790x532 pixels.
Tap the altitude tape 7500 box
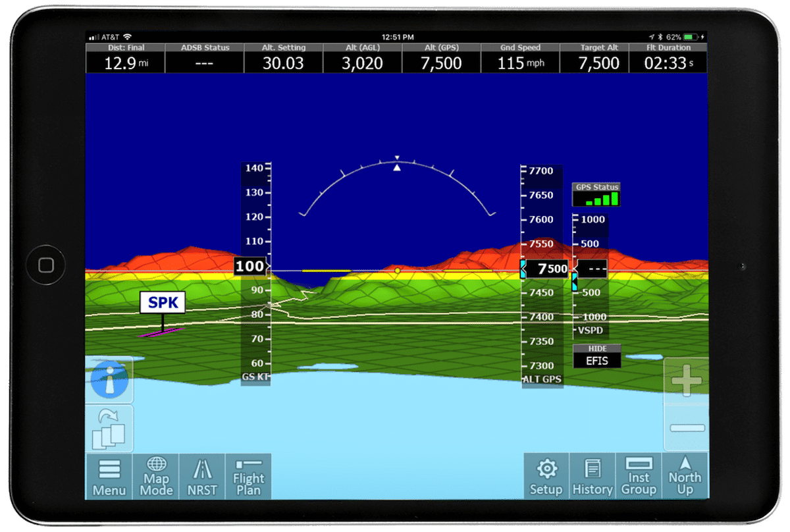[x=545, y=269]
